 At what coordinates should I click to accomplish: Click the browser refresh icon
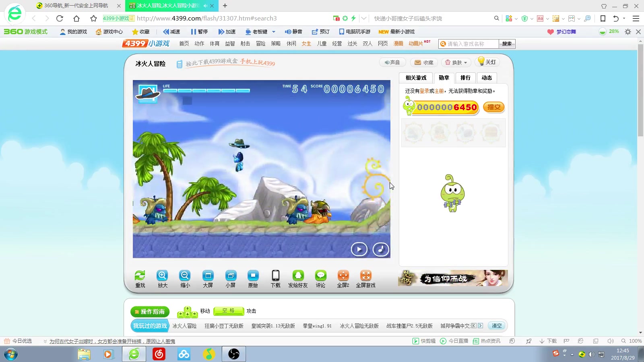click(x=60, y=19)
